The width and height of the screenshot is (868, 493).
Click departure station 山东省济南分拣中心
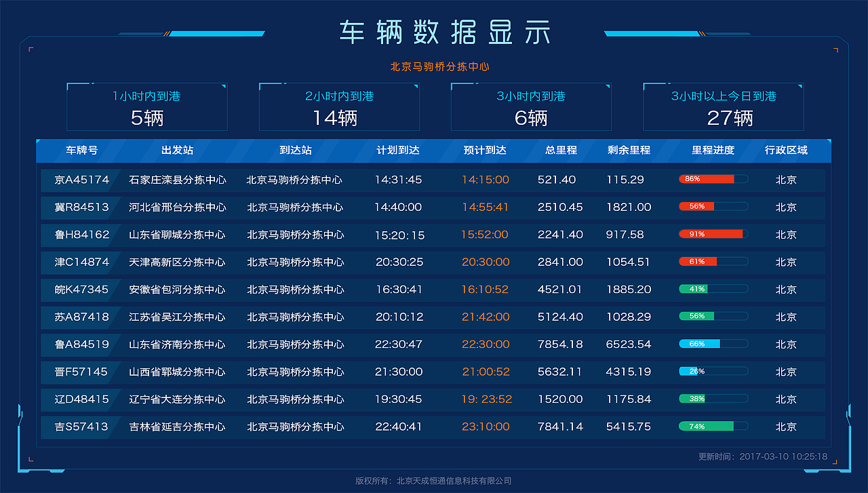[x=178, y=344]
